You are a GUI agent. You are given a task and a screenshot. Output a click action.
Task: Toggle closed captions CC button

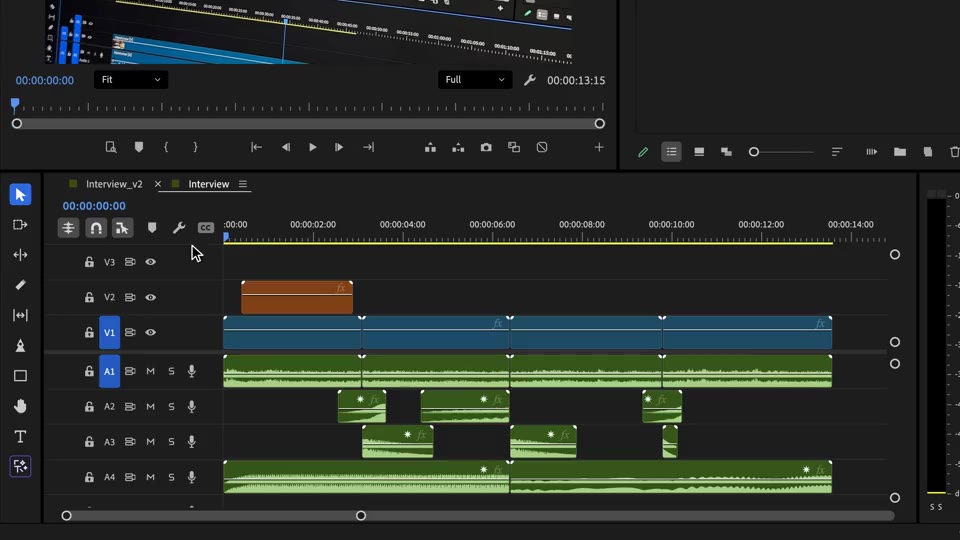point(205,228)
